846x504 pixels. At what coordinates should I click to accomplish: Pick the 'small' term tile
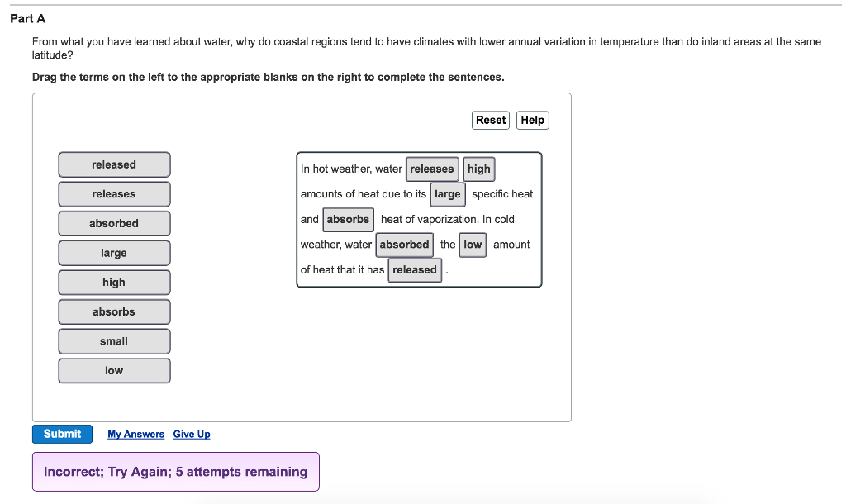click(114, 341)
